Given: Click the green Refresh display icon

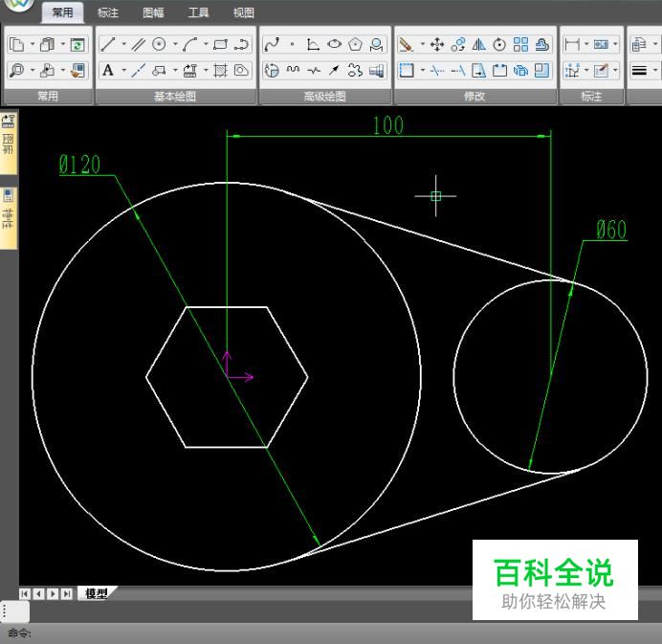Looking at the screenshot, I should pyautogui.click(x=77, y=44).
